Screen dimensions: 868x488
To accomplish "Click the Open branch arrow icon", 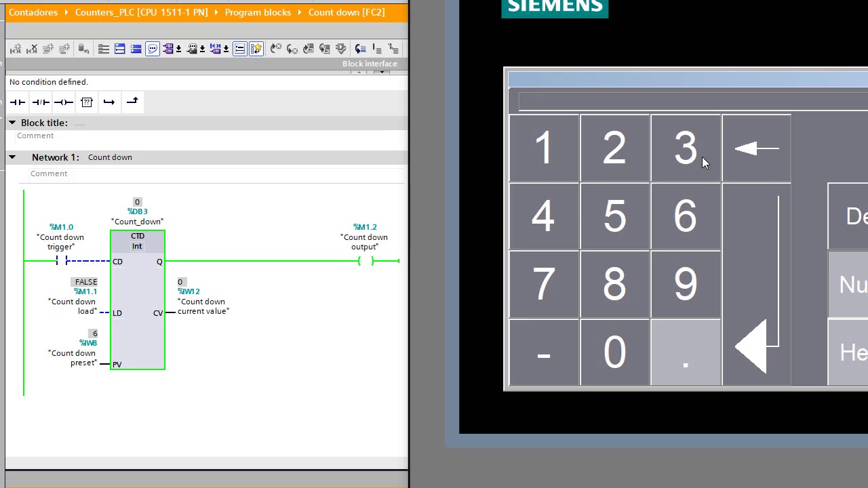I will 109,102.
